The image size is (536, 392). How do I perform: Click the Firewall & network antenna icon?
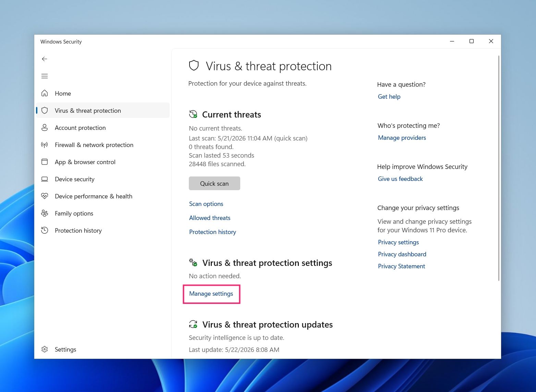(45, 145)
